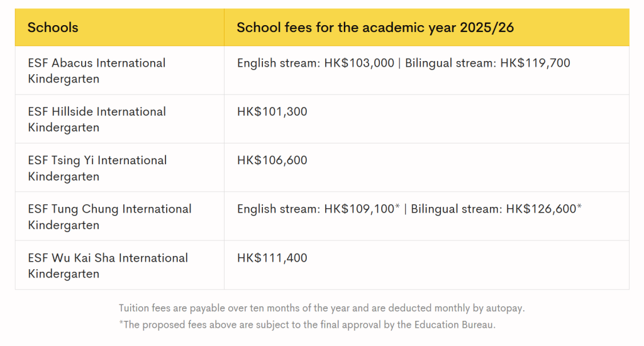Click the HK$106,600 Tsing Yi fee

pos(272,160)
